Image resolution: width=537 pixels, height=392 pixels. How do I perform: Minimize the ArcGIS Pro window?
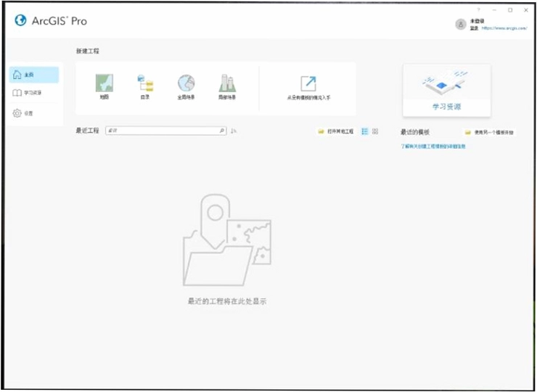click(x=494, y=10)
